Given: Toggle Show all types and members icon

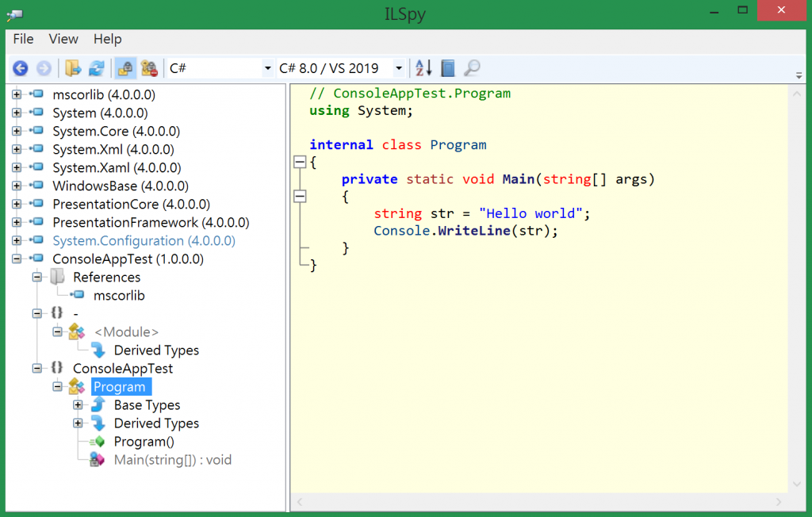Looking at the screenshot, I should [x=149, y=68].
